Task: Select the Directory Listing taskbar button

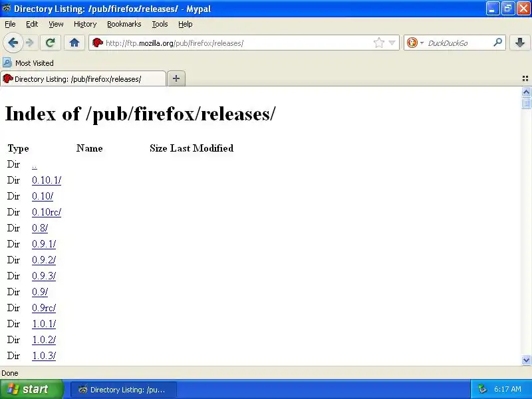Action: click(x=124, y=390)
